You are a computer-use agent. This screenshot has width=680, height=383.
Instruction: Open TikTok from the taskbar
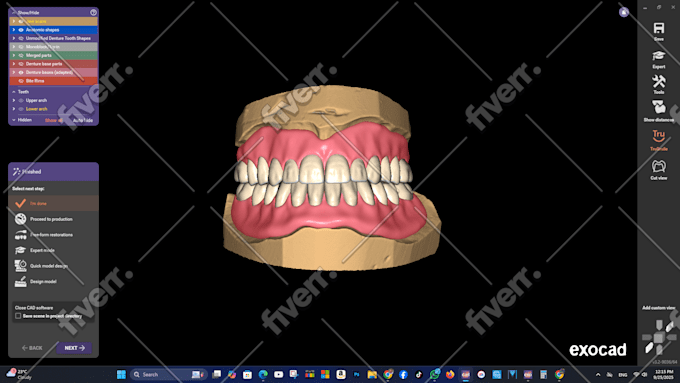[x=419, y=374]
